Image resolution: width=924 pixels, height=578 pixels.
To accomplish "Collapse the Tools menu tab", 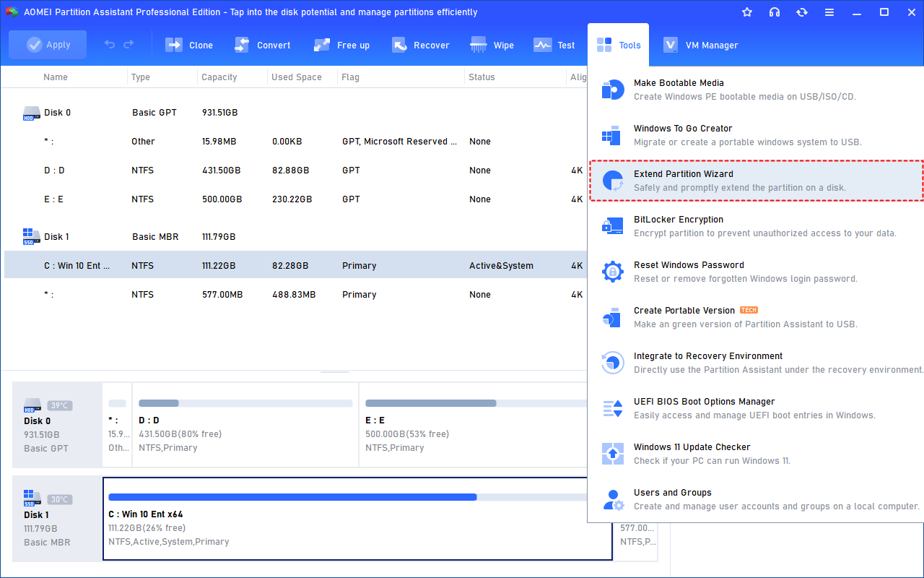I will pos(619,45).
